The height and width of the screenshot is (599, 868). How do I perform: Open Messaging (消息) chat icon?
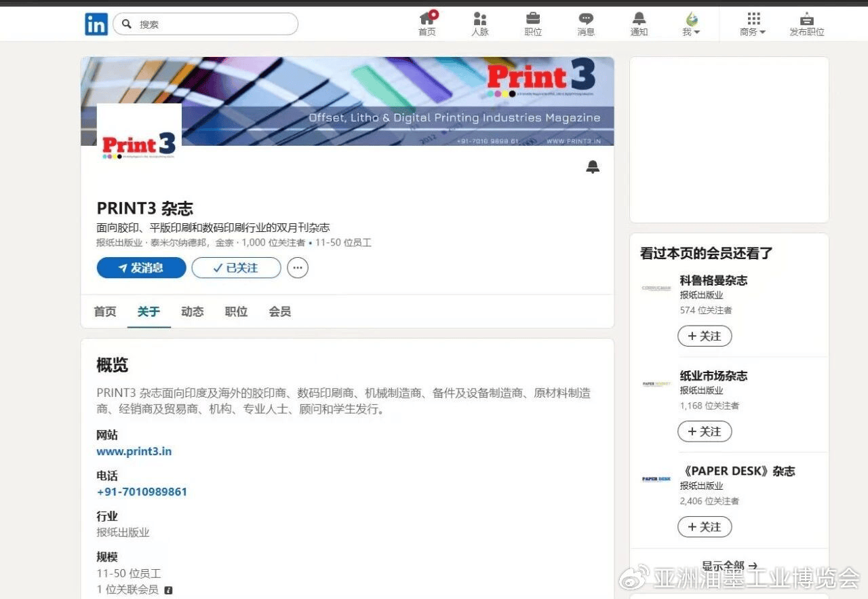[x=586, y=19]
